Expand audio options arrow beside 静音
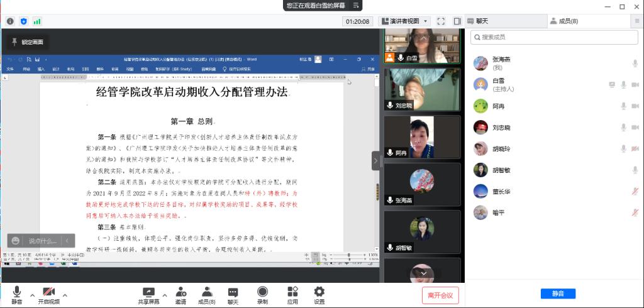The height and width of the screenshot is (308, 644). (32, 294)
